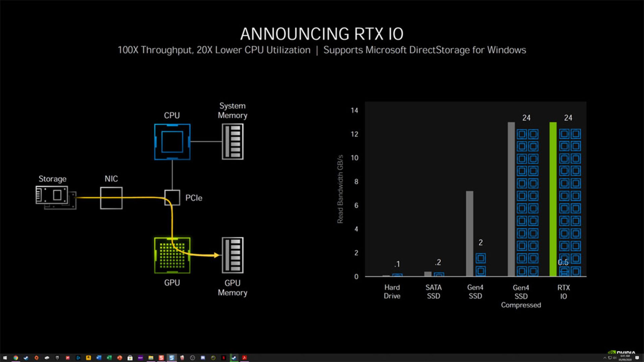Click the 'Gen4 SSD Compressed' axis label
The image size is (644, 362).
click(521, 296)
